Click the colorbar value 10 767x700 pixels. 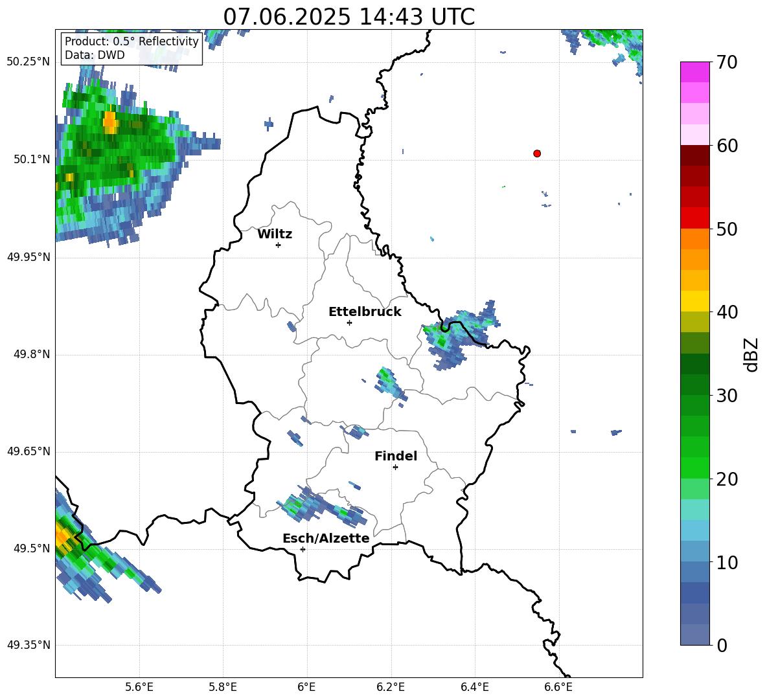click(727, 562)
